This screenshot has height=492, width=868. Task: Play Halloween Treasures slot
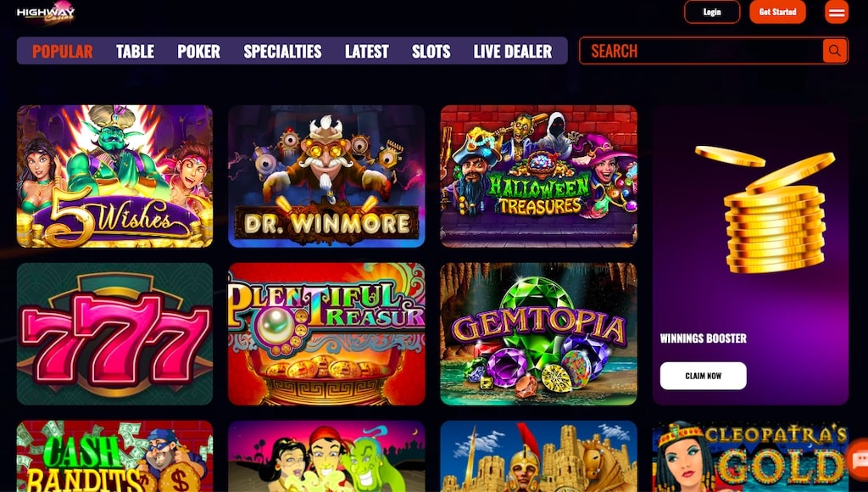tap(538, 176)
